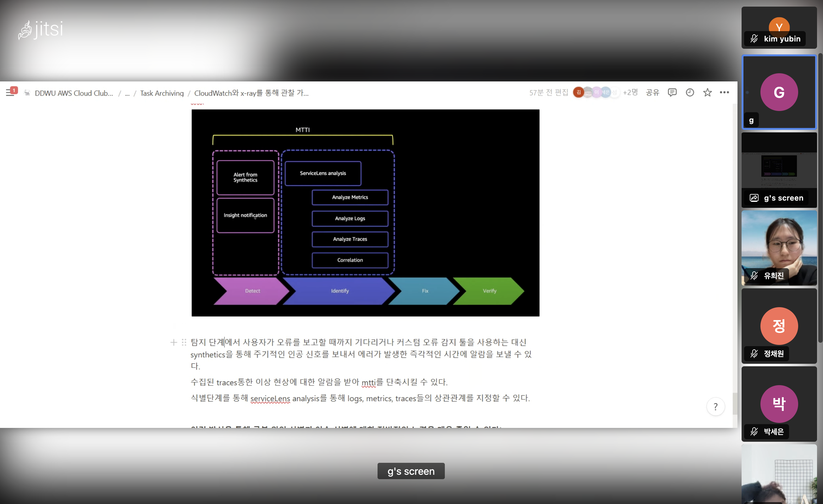Open DDWU AWS Cloud Club breadcrumb
823x504 pixels.
click(74, 93)
